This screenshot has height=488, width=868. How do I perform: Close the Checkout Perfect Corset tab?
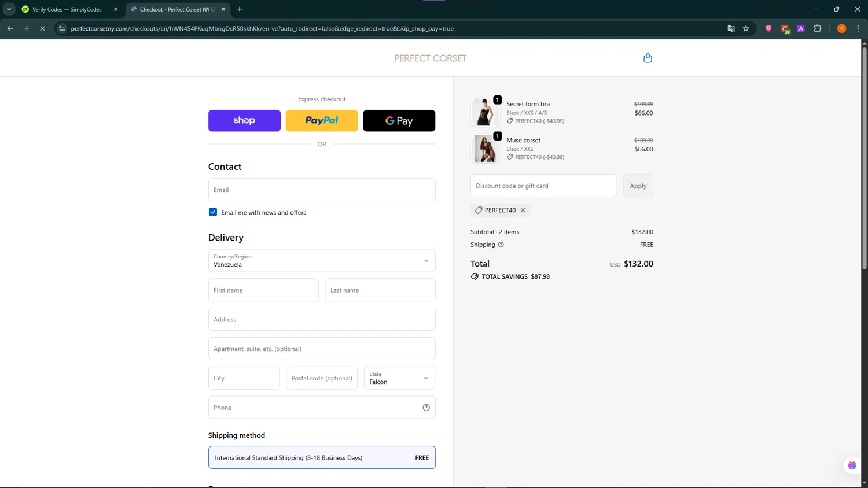tap(223, 9)
